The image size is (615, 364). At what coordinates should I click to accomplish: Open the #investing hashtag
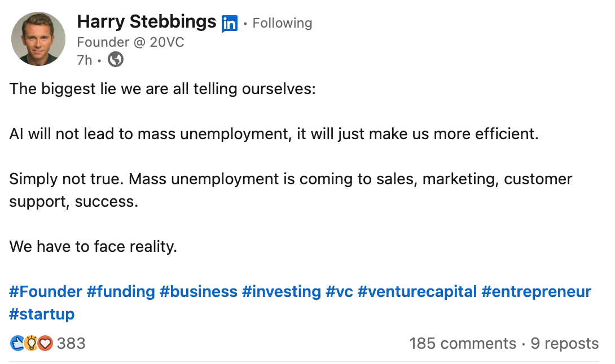tap(282, 291)
